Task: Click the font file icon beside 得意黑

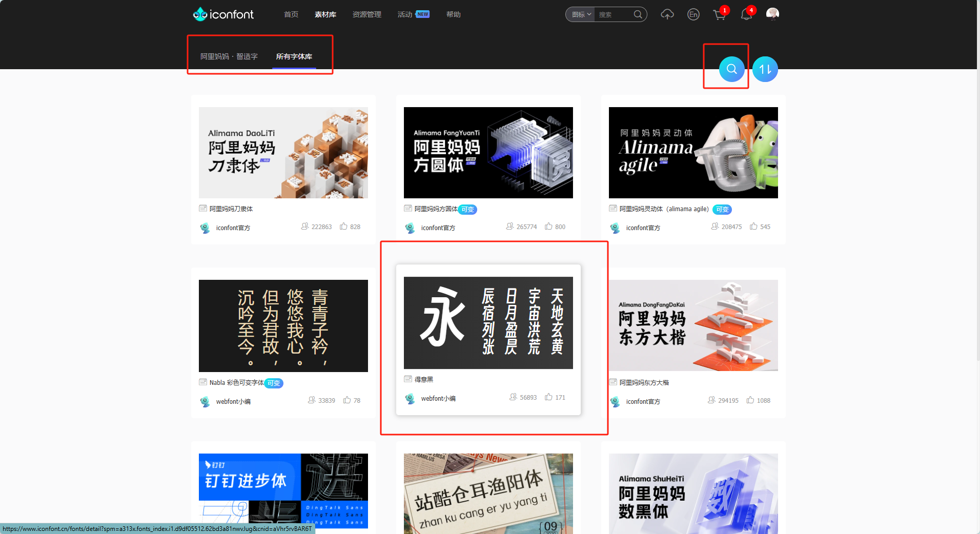Action: click(x=408, y=379)
